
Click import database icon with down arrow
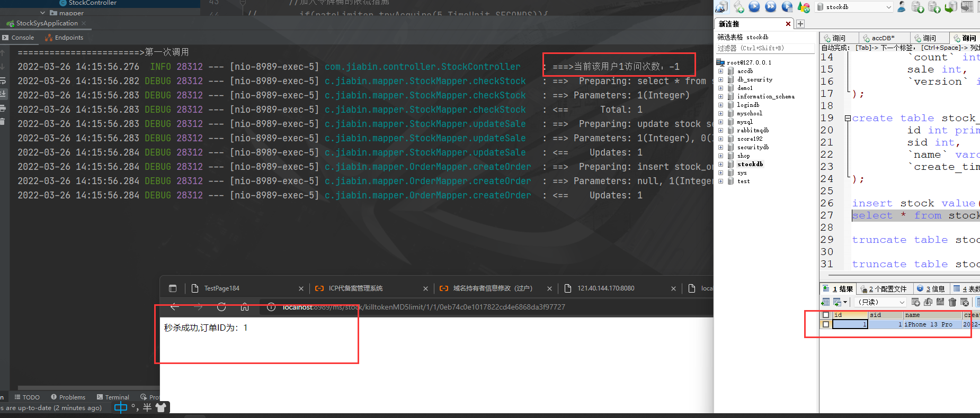pyautogui.click(x=918, y=7)
